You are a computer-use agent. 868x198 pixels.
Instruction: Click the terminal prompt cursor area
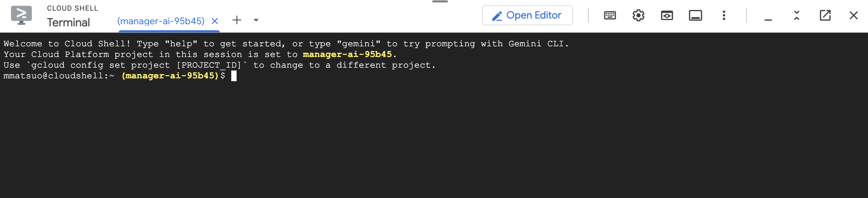click(234, 76)
